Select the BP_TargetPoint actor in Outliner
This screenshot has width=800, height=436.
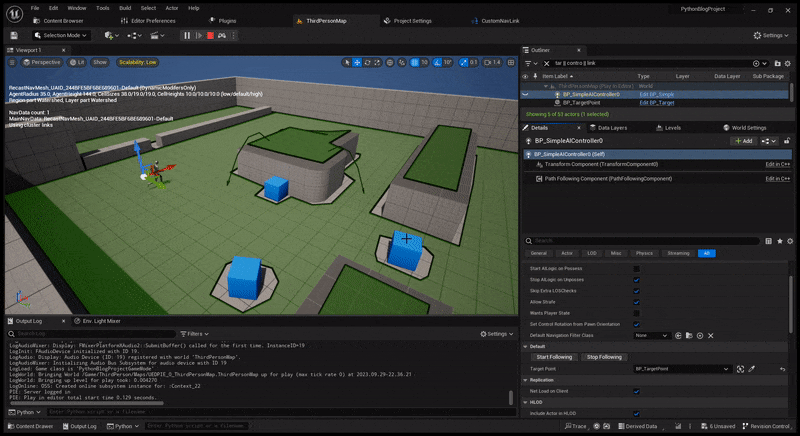pyautogui.click(x=581, y=102)
